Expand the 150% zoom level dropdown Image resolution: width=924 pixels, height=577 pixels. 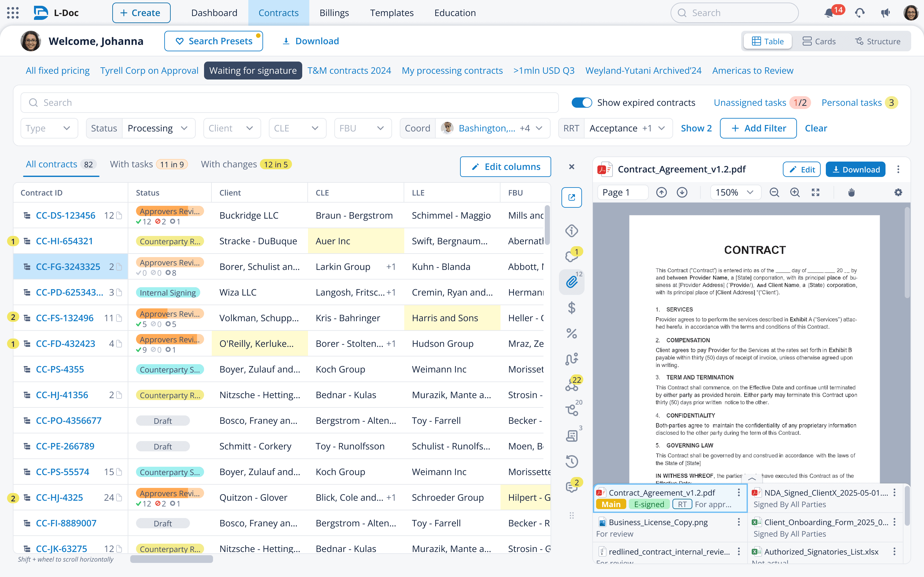[735, 192]
